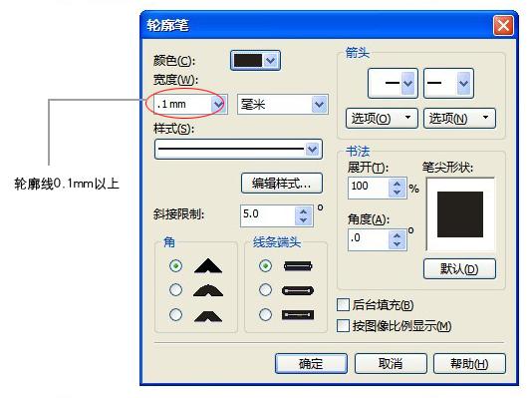Open the 选项(O) start arrow options menu
Screen dimensions: 532x398
382,118
